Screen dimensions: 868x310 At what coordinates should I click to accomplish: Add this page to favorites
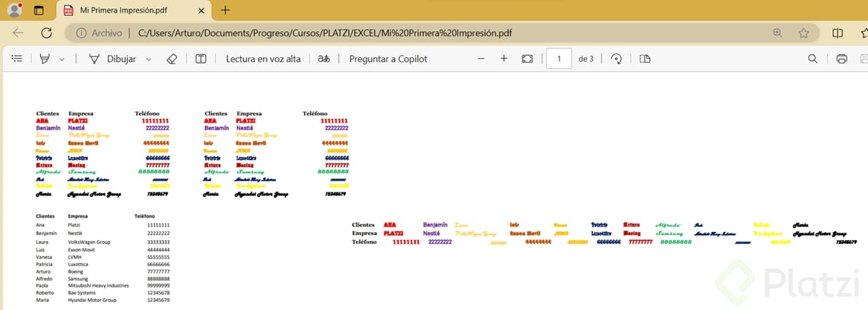click(x=804, y=33)
